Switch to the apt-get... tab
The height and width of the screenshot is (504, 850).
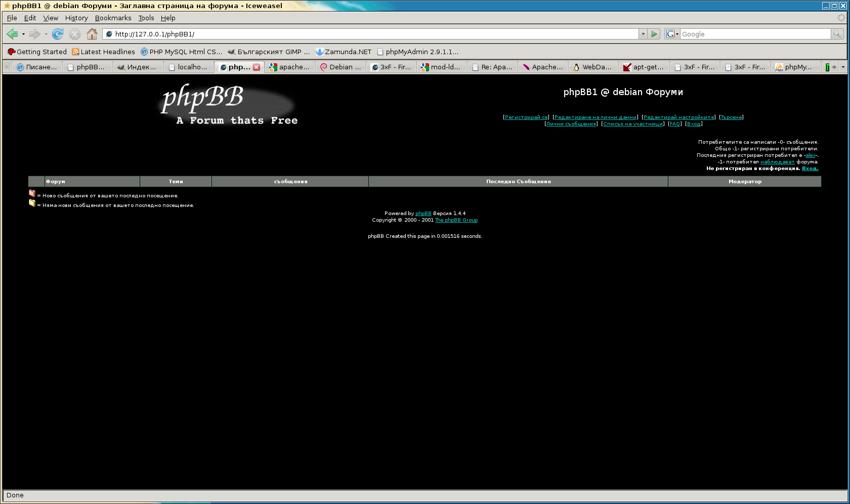(644, 67)
